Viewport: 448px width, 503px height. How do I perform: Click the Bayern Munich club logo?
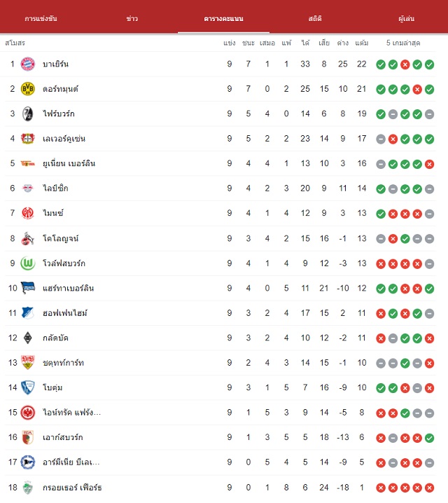click(28, 64)
